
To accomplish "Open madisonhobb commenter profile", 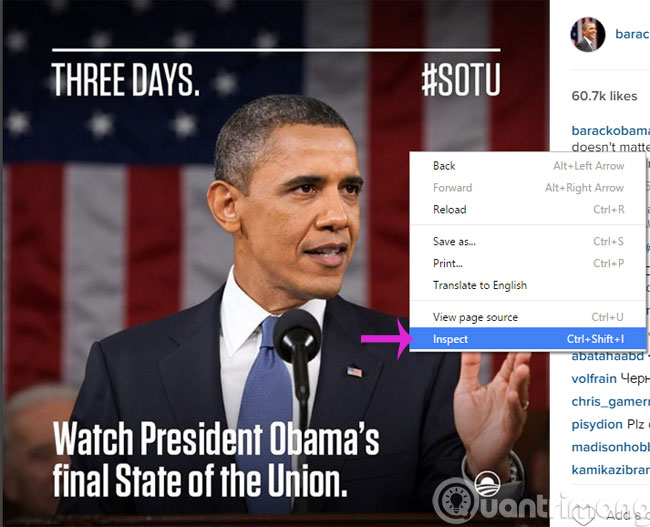I will point(611,447).
